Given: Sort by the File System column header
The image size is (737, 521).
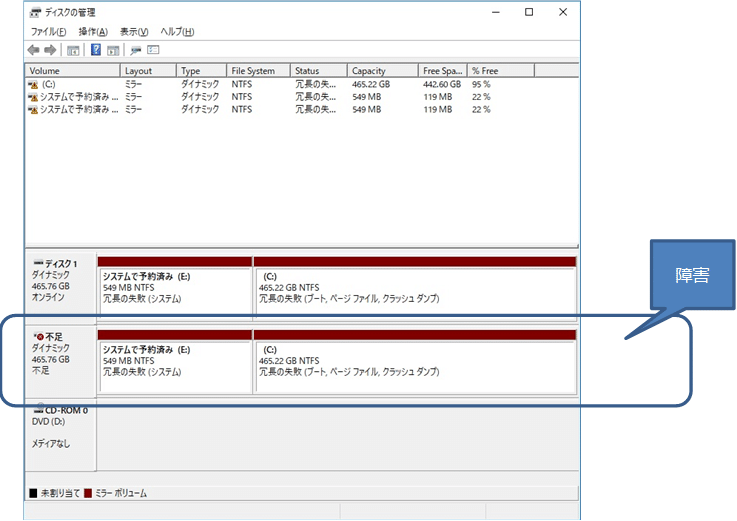Looking at the screenshot, I should (x=259, y=71).
